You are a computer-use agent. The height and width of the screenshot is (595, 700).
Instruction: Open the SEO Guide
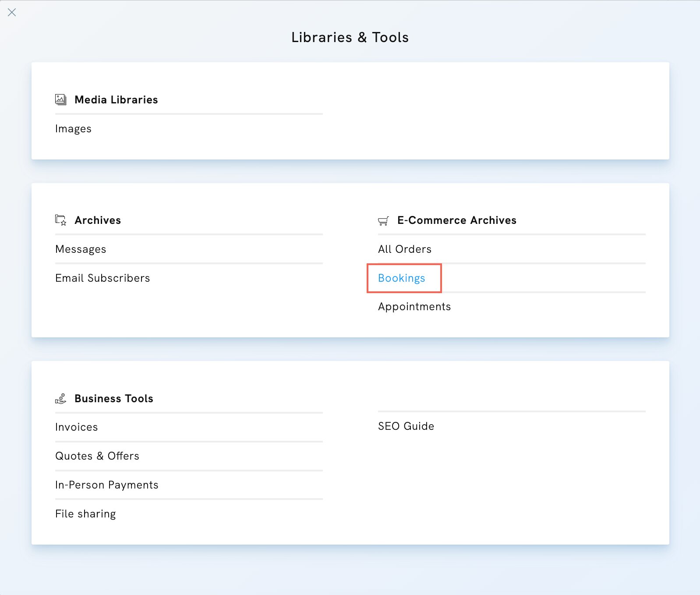tap(406, 426)
